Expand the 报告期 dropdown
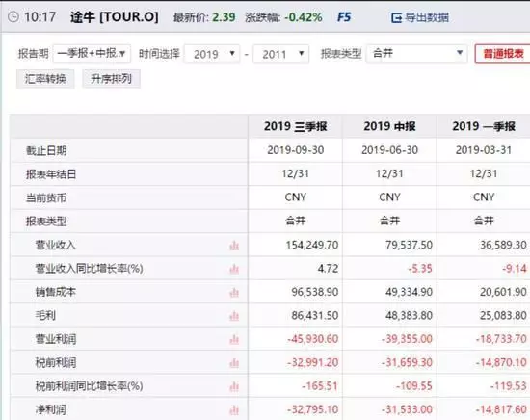 (x=92, y=53)
